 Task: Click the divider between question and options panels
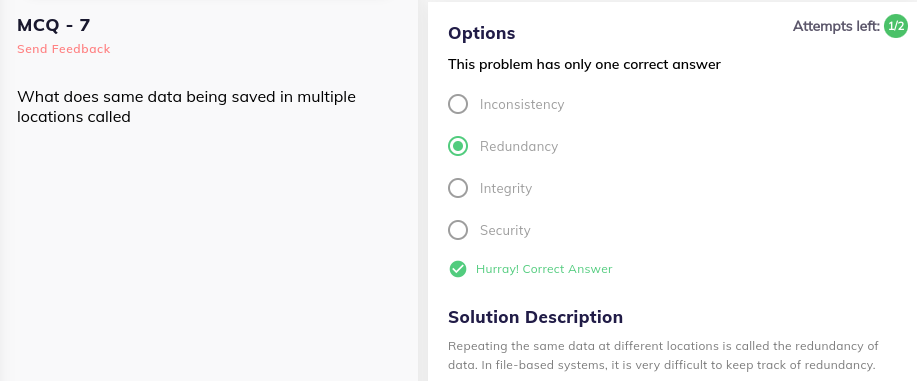click(423, 191)
